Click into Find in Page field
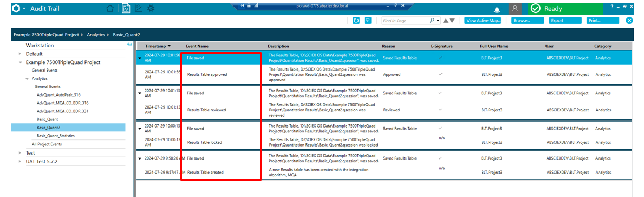 point(405,20)
